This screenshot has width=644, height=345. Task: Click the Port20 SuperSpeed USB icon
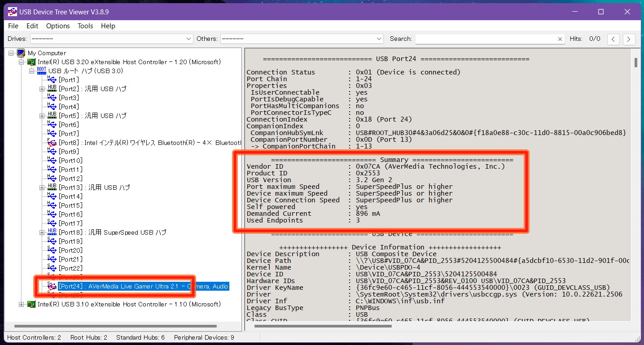[52, 250]
